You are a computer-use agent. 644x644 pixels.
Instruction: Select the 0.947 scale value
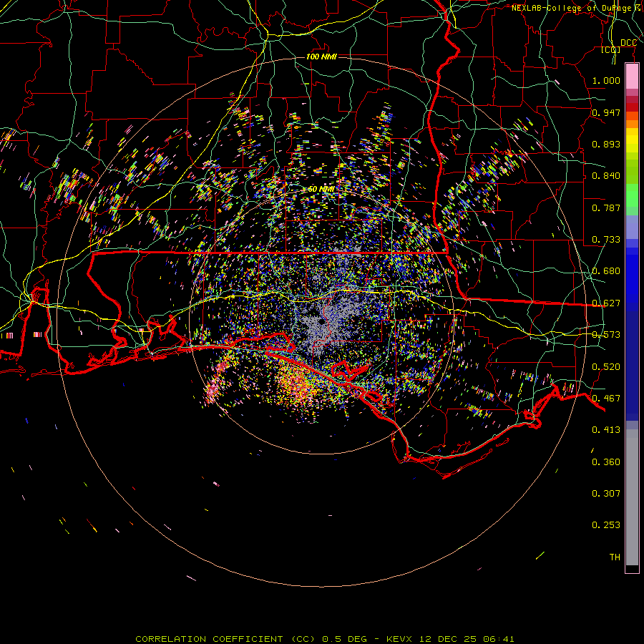click(x=606, y=112)
